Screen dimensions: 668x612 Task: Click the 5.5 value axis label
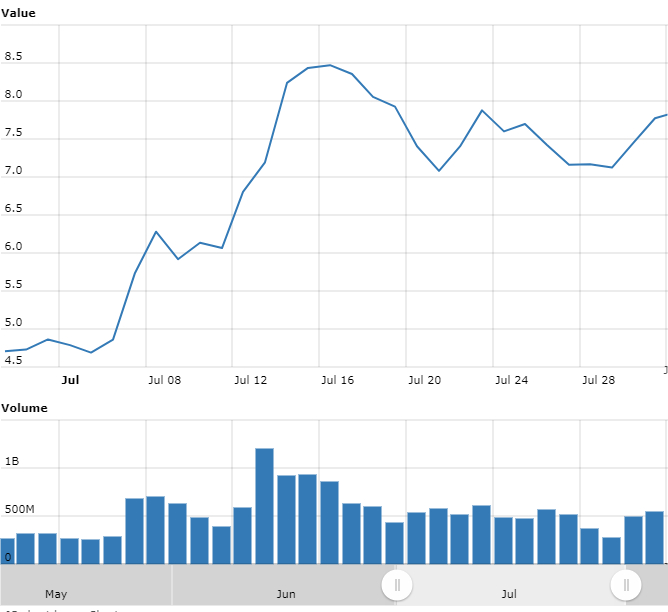pyautogui.click(x=13, y=284)
